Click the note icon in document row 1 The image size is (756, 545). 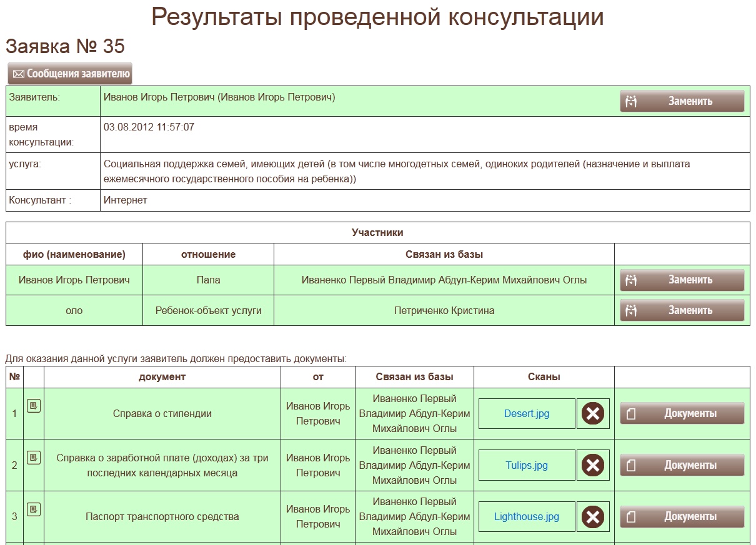[x=34, y=406]
